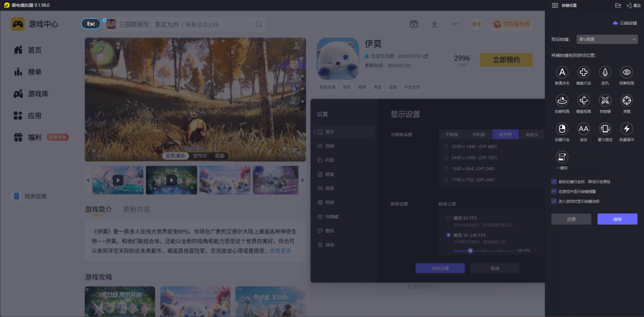Image resolution: width=644 pixels, height=317 pixels.
Task: Open 应用 apps in sidebar
Action: coord(28,116)
